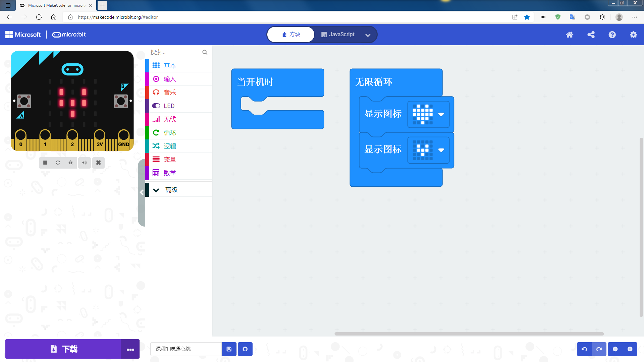Stop the micro:bit simulator
644x362 pixels.
45,163
